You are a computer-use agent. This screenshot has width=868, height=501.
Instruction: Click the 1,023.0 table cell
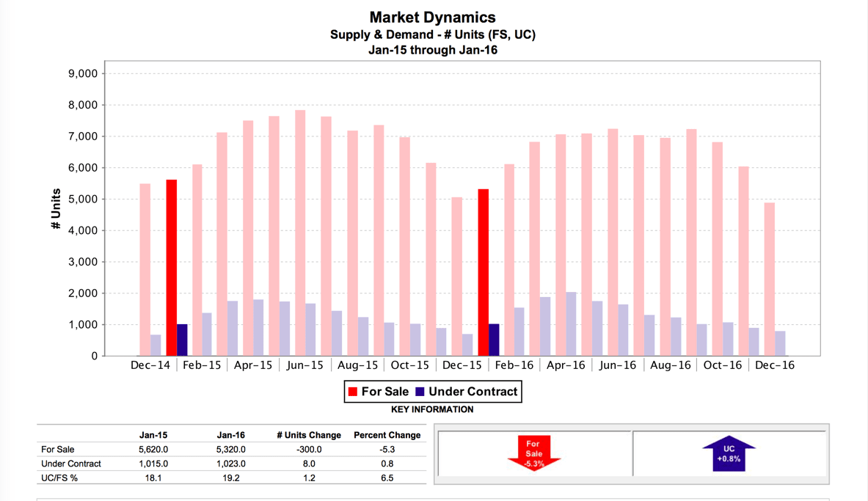[x=231, y=464]
